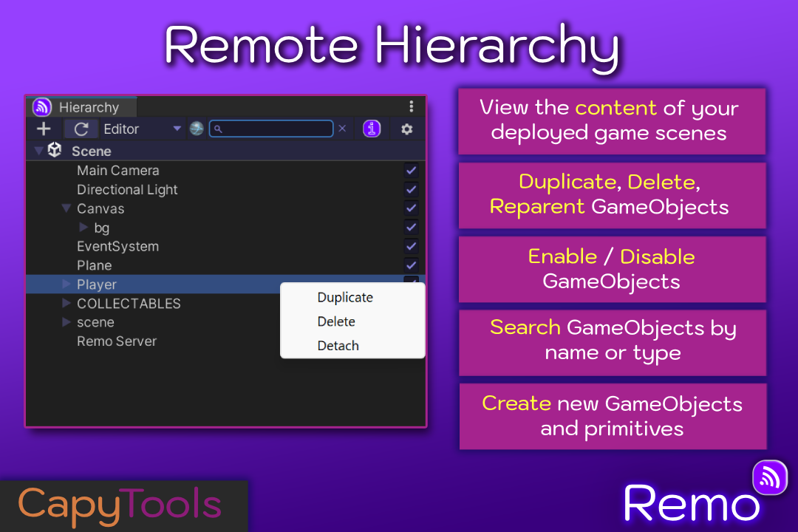Choose Duplicate from the context menu

(x=352, y=297)
